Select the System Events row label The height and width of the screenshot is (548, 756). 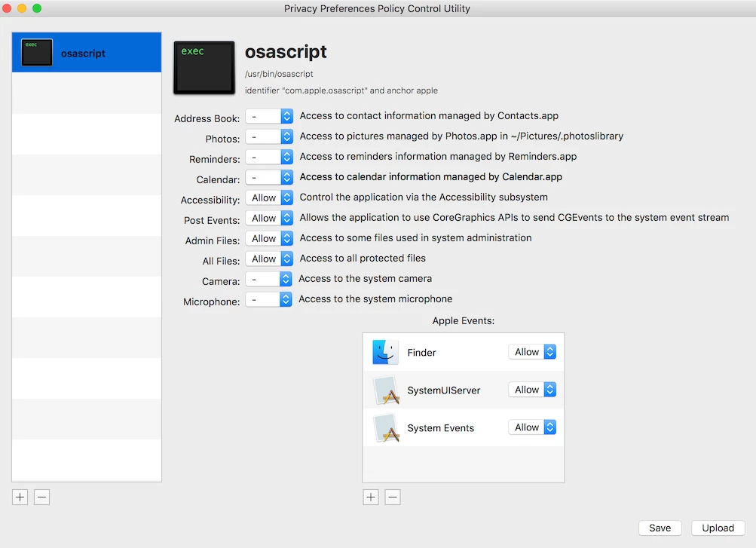coord(441,428)
